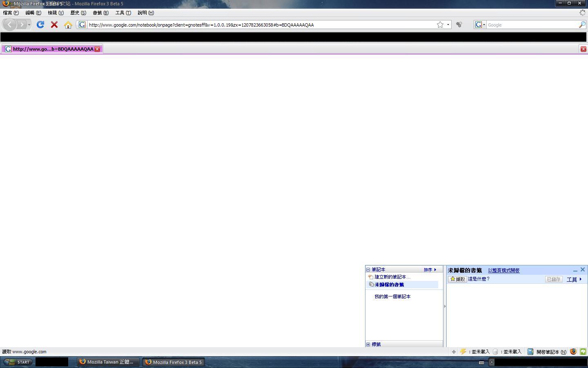Click the Google search input field
The image size is (588, 368).
[x=531, y=25]
